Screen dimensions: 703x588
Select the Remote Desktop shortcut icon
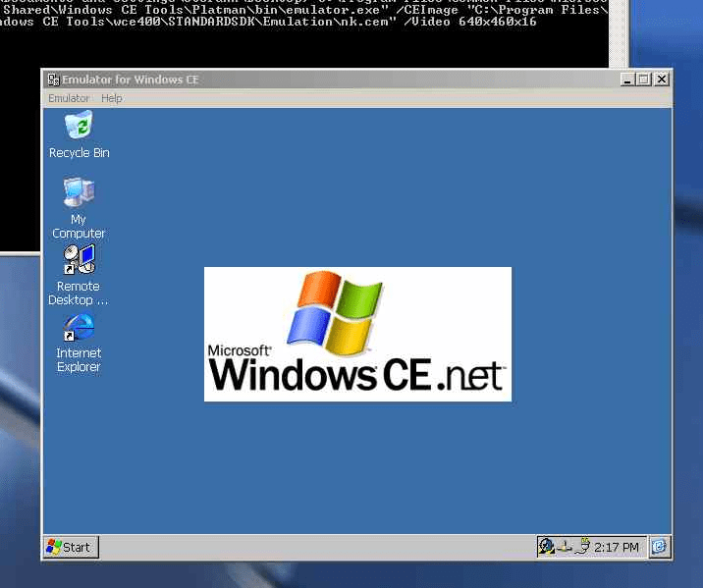click(79, 275)
